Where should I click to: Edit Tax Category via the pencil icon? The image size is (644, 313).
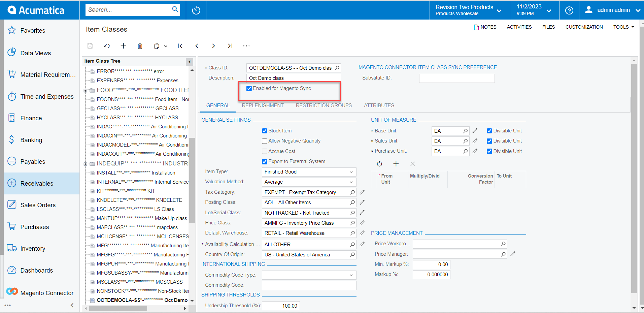tap(362, 192)
